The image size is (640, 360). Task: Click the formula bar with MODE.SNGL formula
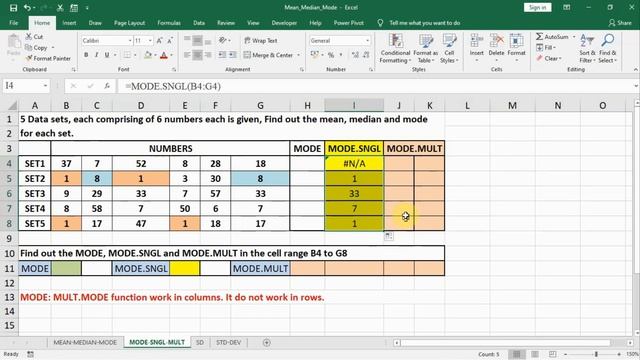376,86
